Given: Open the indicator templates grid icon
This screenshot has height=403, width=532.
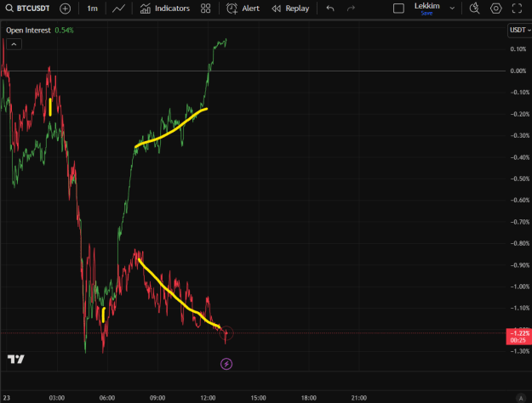Looking at the screenshot, I should [x=206, y=9].
